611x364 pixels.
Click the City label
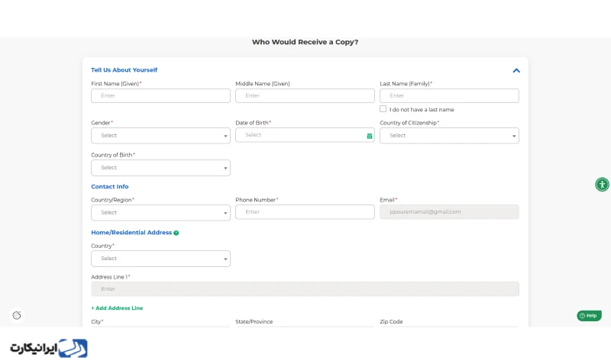pos(96,321)
